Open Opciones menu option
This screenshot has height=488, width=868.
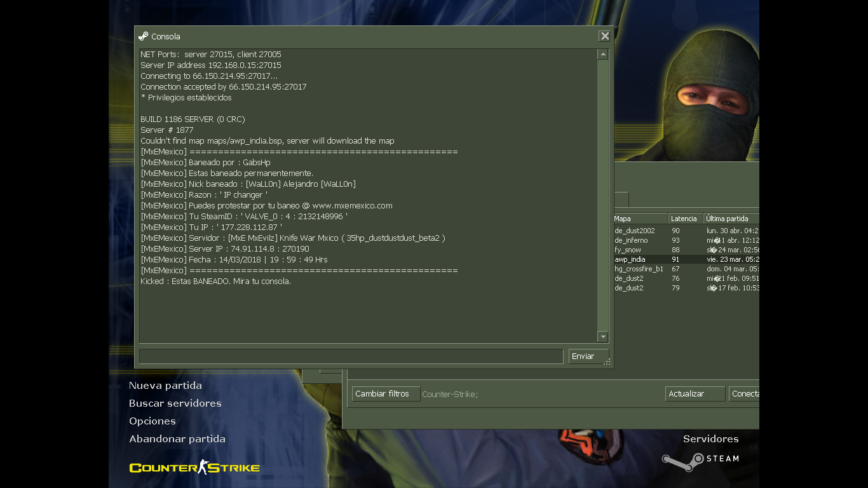click(x=153, y=421)
